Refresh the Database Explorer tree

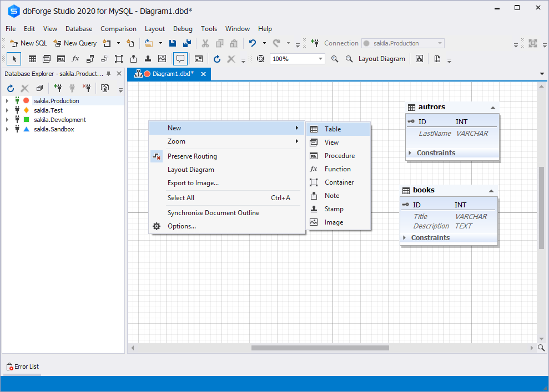click(10, 88)
